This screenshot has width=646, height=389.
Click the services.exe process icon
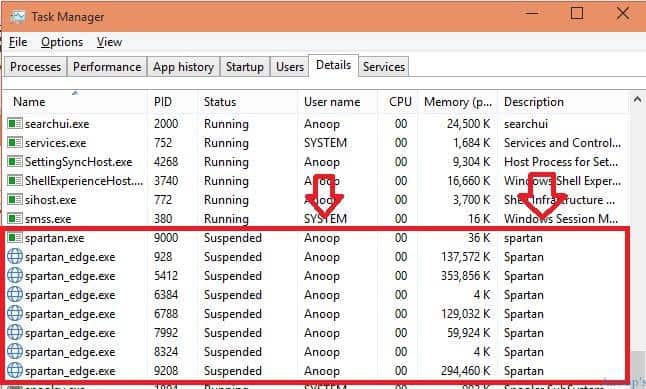tap(15, 142)
